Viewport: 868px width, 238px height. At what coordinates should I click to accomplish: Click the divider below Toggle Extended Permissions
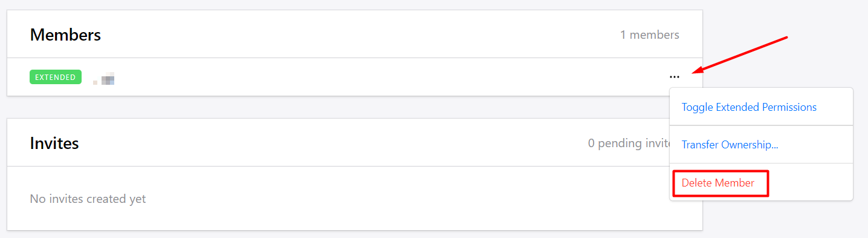tap(761, 125)
